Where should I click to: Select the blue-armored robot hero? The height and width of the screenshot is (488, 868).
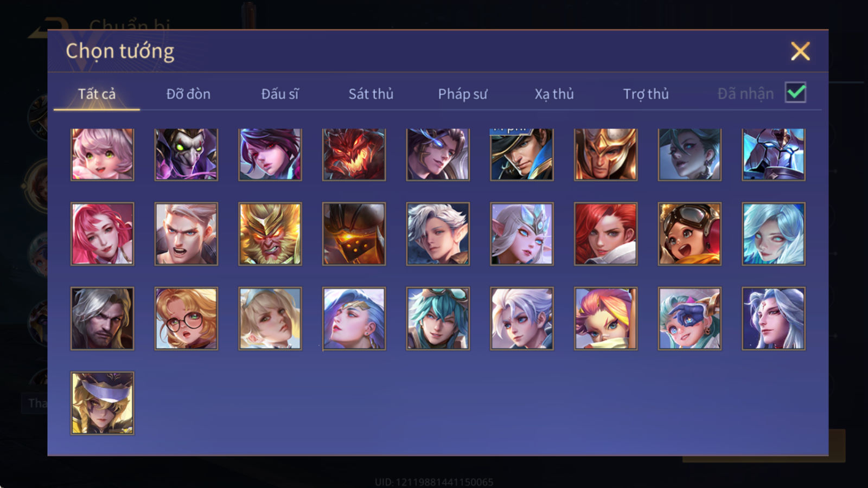(774, 154)
